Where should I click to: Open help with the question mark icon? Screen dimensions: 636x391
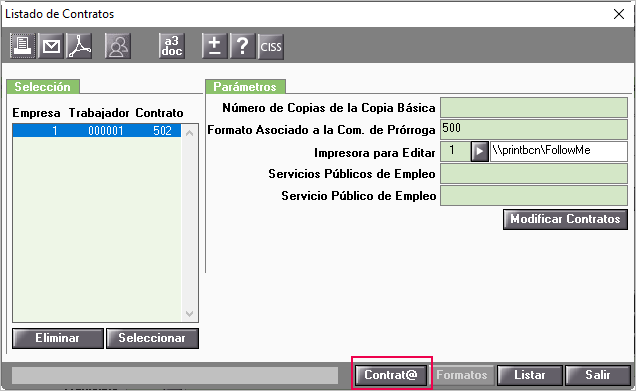pos(243,46)
